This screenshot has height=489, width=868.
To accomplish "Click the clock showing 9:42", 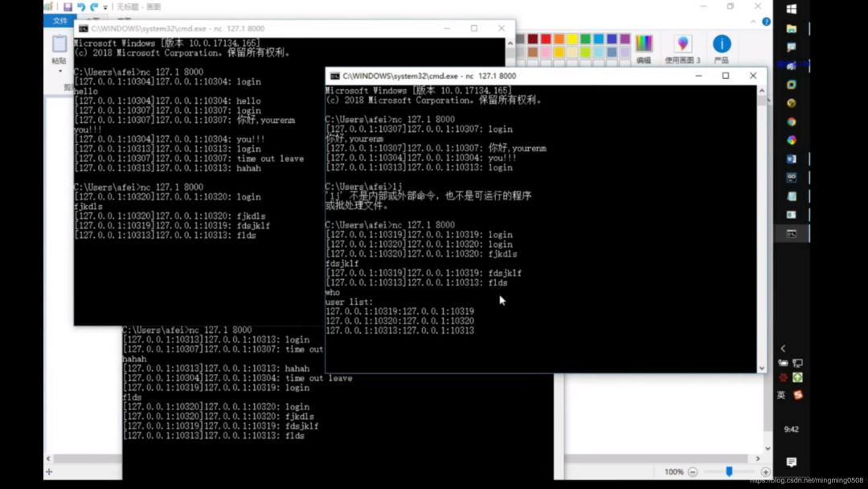I will pyautogui.click(x=791, y=429).
